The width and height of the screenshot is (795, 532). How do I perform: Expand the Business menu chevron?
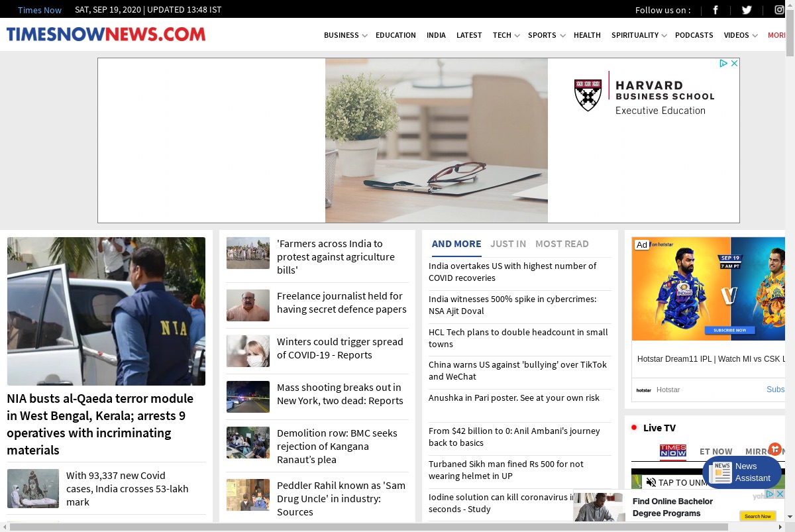pos(364,36)
